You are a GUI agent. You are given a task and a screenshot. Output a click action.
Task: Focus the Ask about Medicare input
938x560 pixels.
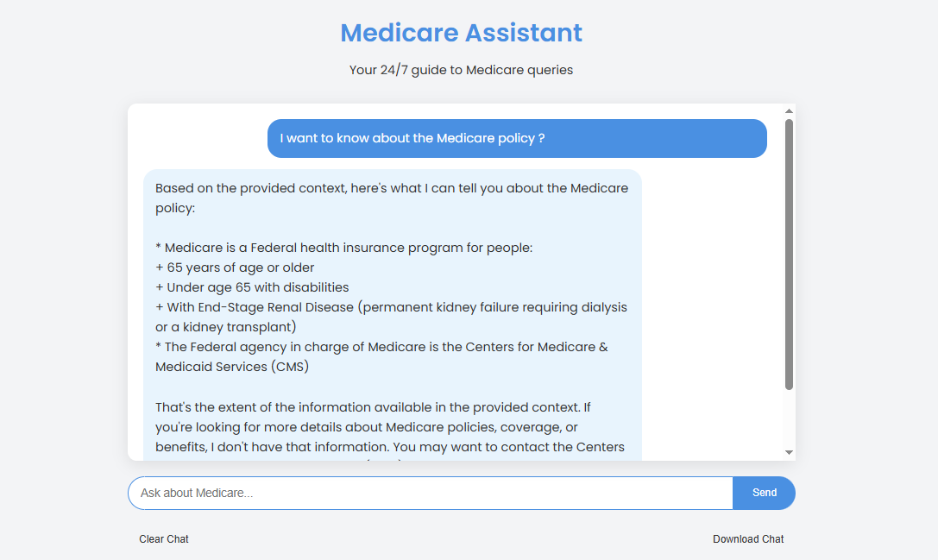430,493
